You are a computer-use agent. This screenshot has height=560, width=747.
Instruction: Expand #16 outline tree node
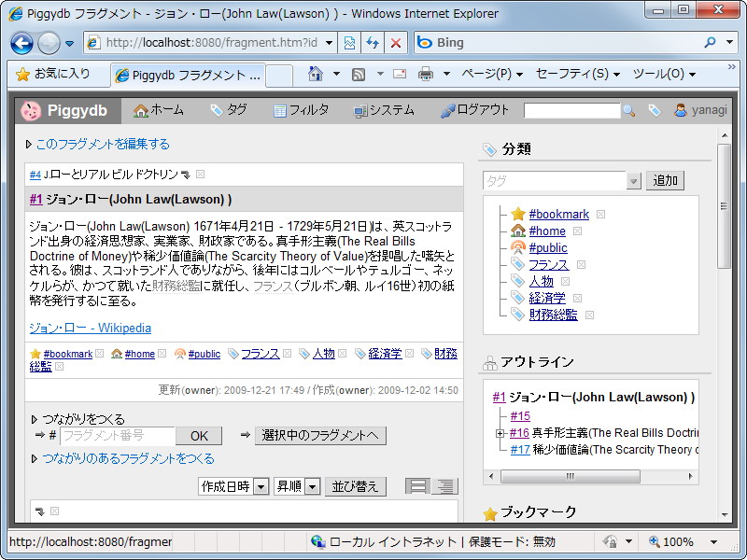[500, 433]
